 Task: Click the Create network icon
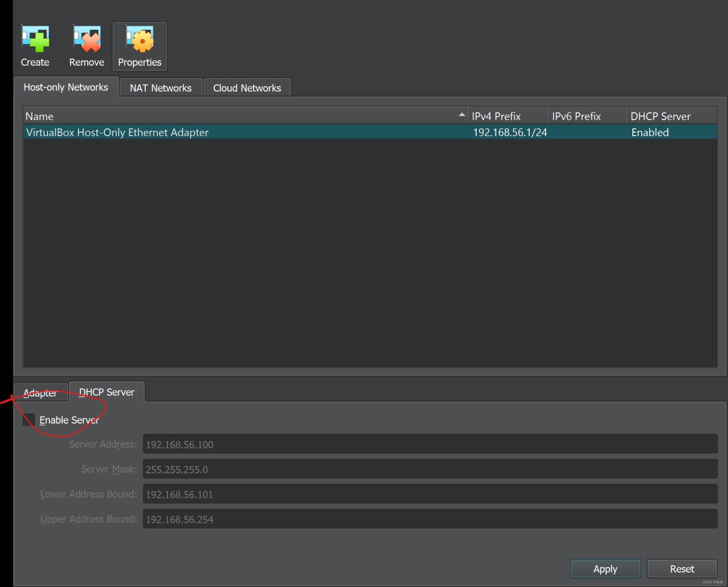point(35,46)
